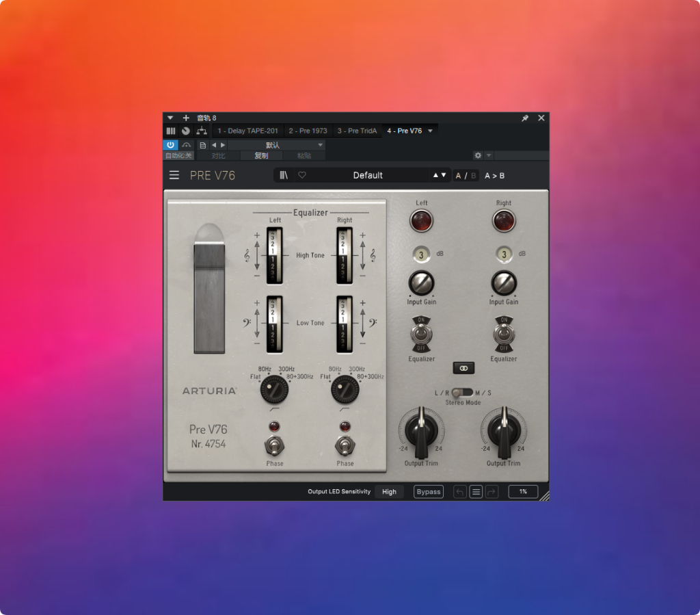Screen dimensions: 700x615
Task: Adjust Right High Tone equalizer slider
Action: click(x=345, y=255)
